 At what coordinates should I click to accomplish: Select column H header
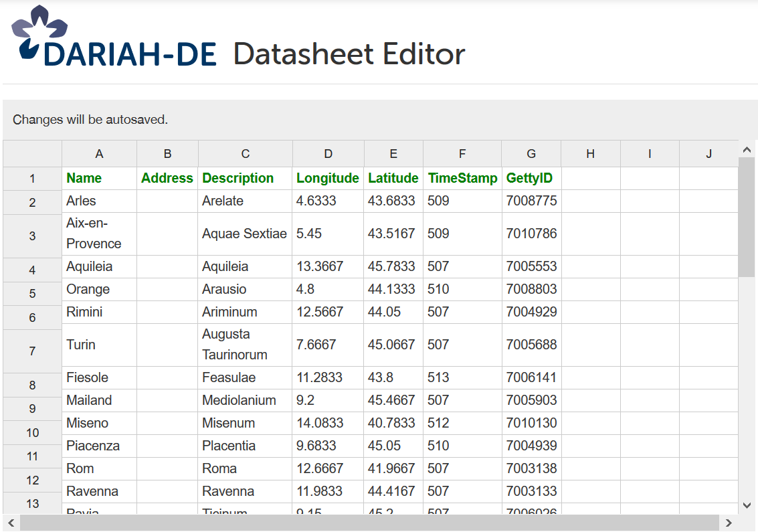590,154
